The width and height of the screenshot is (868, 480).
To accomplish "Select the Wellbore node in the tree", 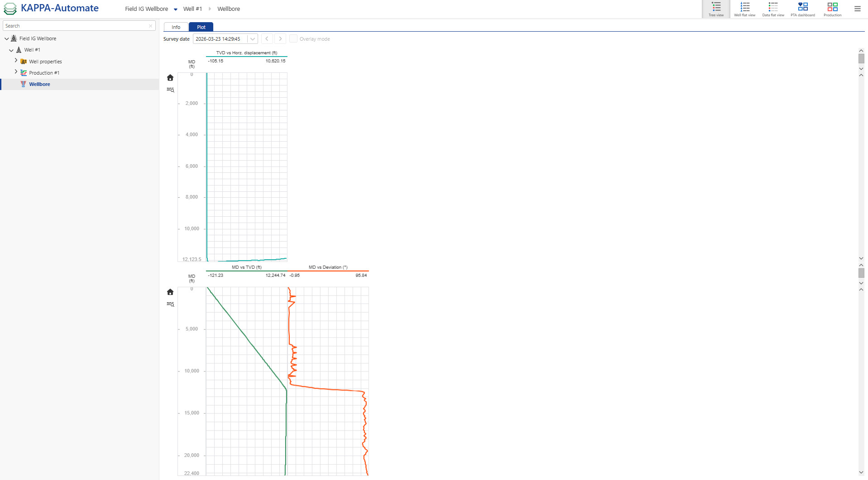I will [39, 84].
